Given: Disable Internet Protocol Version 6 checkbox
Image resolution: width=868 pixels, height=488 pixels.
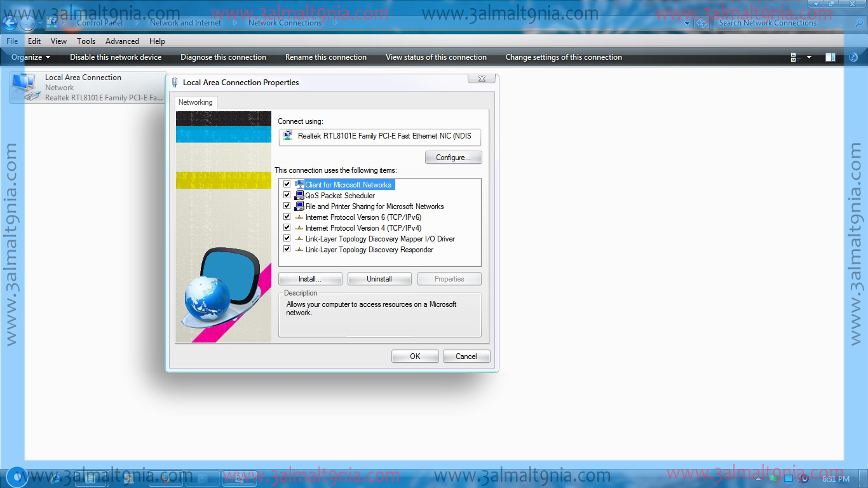Looking at the screenshot, I should 287,217.
